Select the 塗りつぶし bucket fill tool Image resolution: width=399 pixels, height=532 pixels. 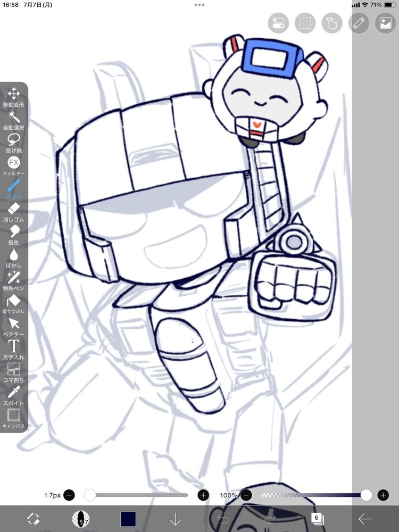(x=14, y=304)
